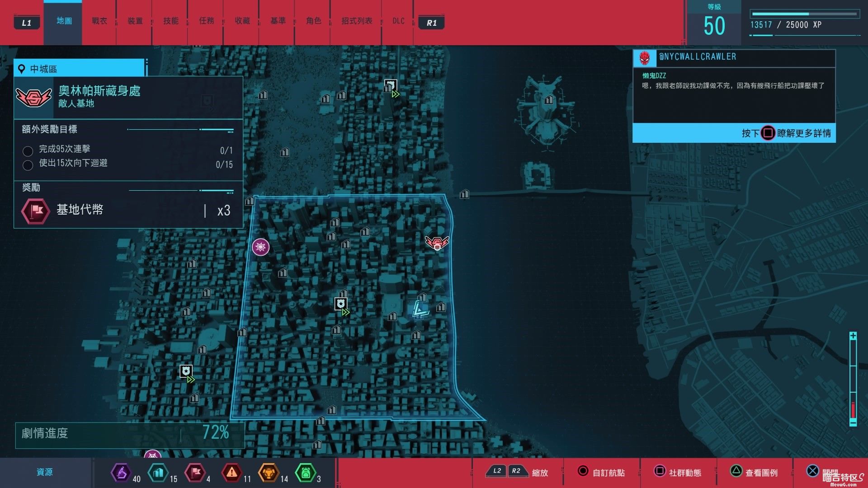The height and width of the screenshot is (488, 868).
Task: Click the 奧林帕斯藏身處 title
Action: tap(99, 91)
